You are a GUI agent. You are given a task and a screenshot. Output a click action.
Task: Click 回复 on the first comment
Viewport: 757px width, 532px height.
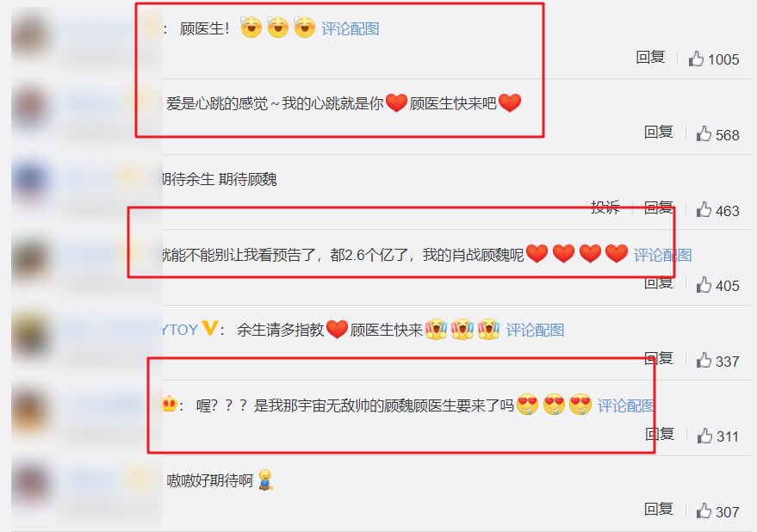(x=650, y=58)
